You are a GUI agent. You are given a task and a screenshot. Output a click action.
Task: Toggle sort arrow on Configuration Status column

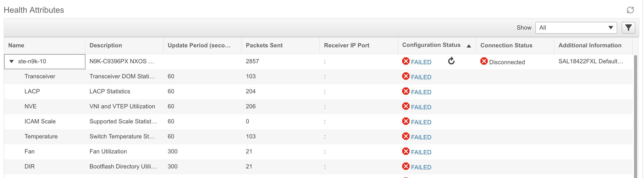point(469,46)
